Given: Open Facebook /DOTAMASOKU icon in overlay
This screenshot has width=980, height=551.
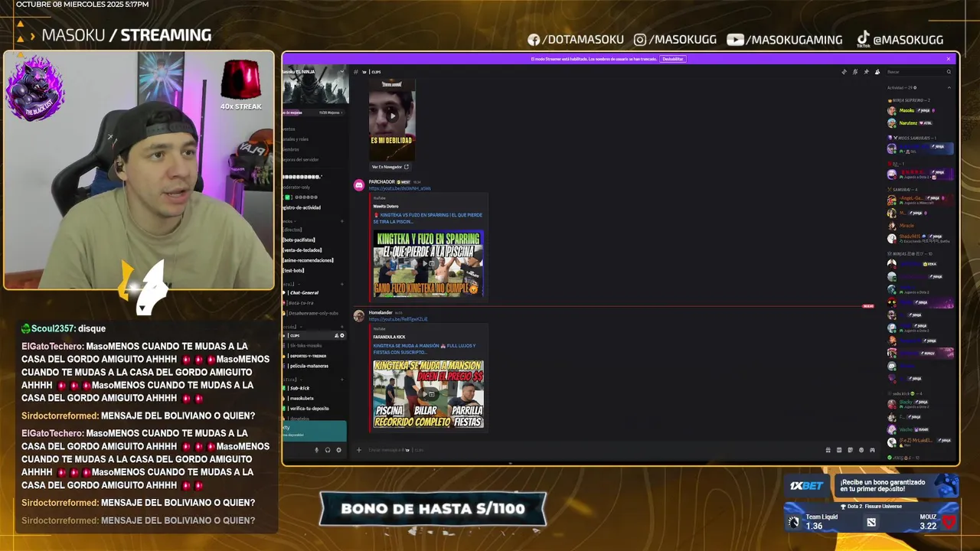Looking at the screenshot, I should (534, 40).
